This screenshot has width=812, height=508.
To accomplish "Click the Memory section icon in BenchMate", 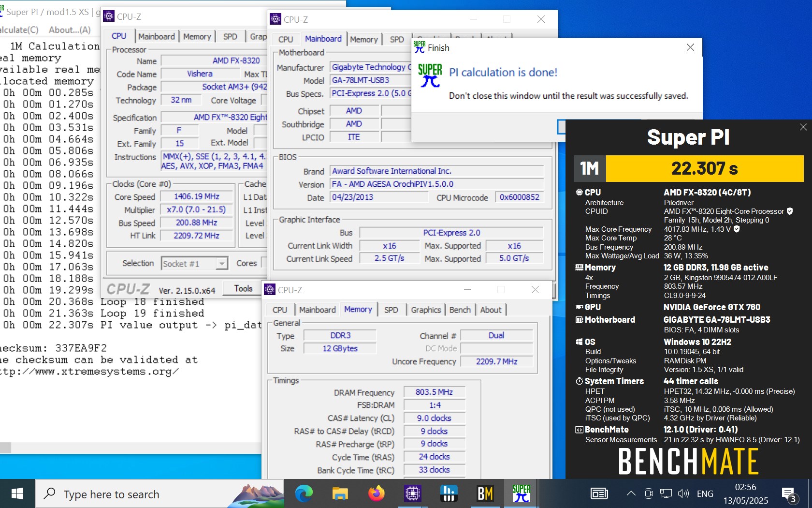I will click(579, 267).
